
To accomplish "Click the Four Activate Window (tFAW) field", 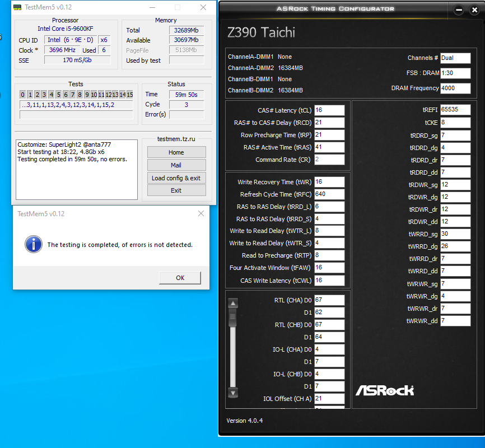I will (x=329, y=268).
